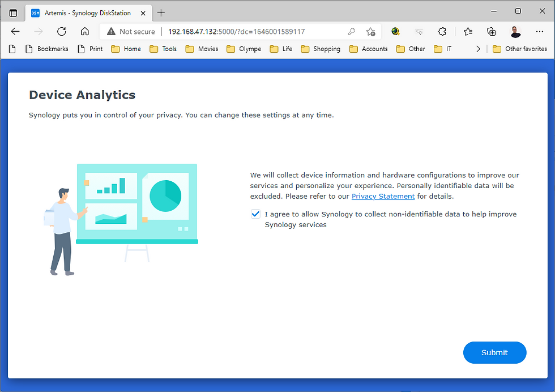The height and width of the screenshot is (392, 555).
Task: Reload the DiskStation page
Action: coord(62,32)
